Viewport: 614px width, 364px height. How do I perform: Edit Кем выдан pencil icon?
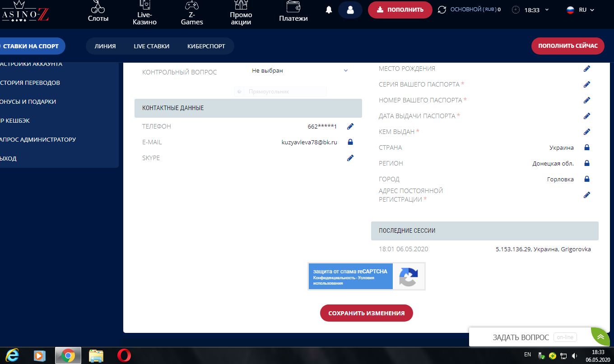pos(587,132)
